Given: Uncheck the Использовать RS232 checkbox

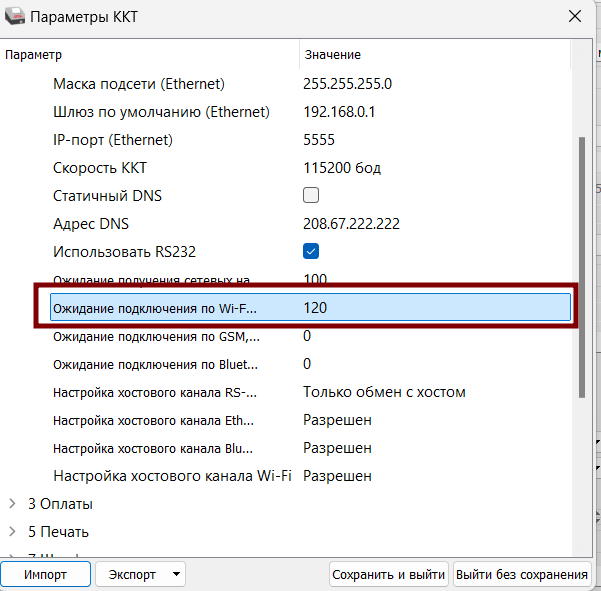Looking at the screenshot, I should click(x=311, y=251).
